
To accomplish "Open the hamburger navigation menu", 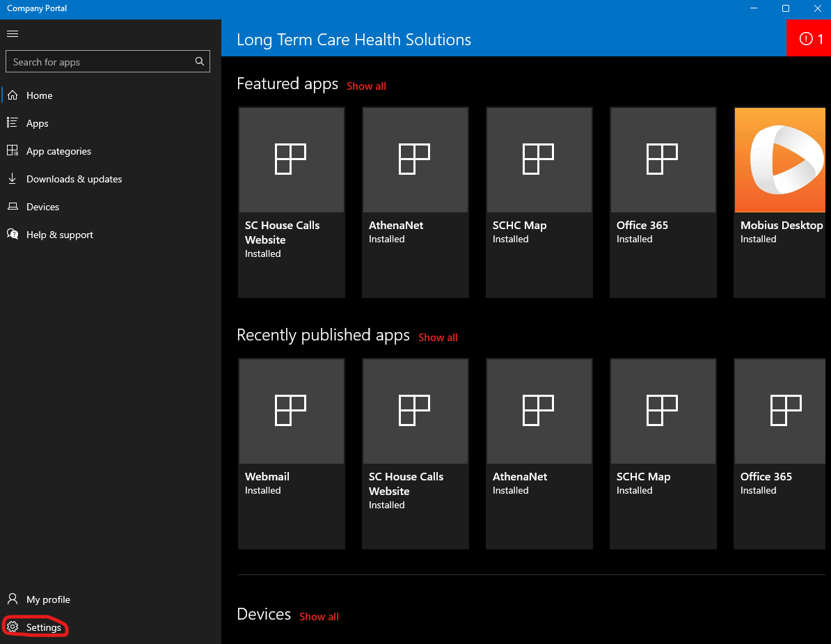I will 13,34.
